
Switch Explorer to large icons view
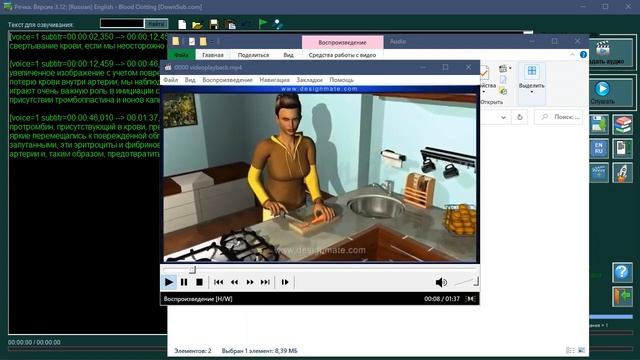pos(581,350)
